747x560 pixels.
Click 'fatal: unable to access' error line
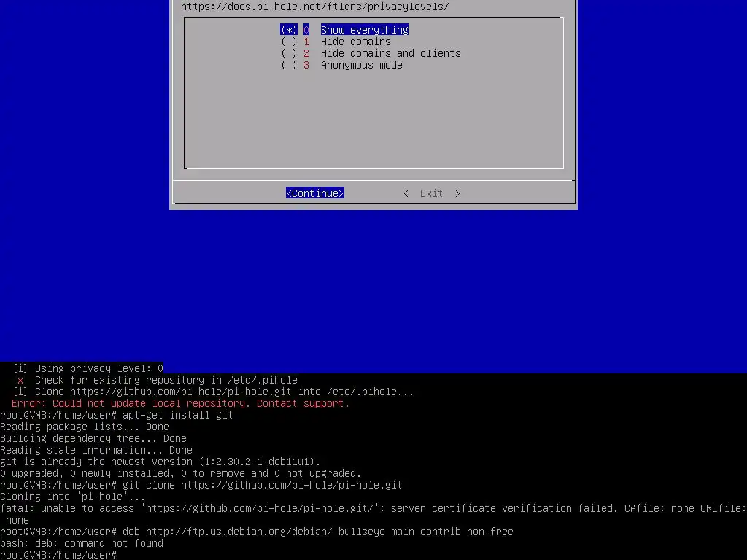[x=373, y=514]
